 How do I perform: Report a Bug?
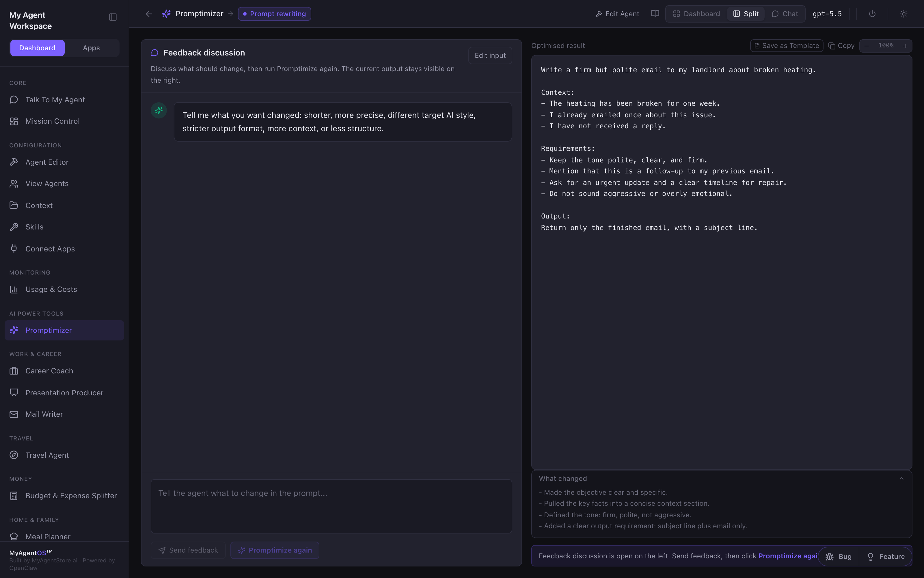[839, 557]
